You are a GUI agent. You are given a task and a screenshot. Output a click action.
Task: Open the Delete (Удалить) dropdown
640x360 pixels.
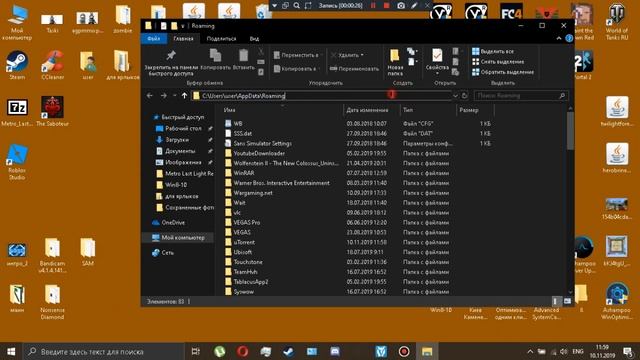click(x=347, y=55)
